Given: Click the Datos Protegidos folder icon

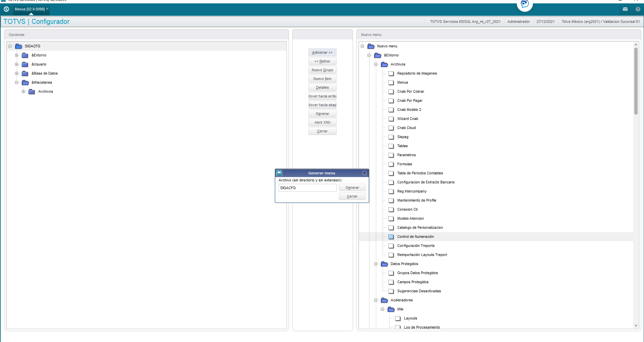Looking at the screenshot, I should pos(384,264).
